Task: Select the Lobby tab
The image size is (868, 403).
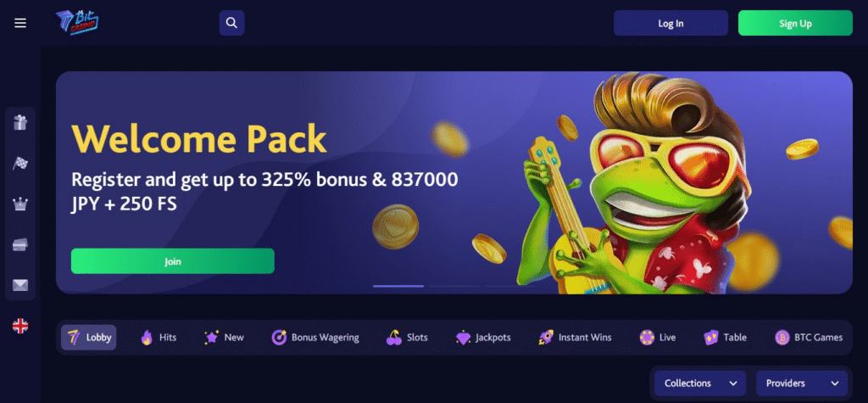Action: point(88,337)
